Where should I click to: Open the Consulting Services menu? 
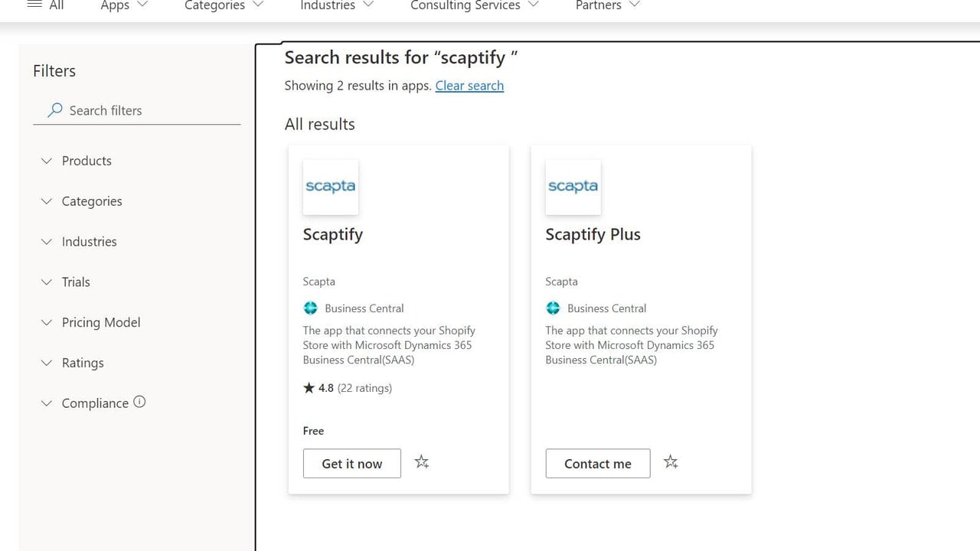coord(475,5)
